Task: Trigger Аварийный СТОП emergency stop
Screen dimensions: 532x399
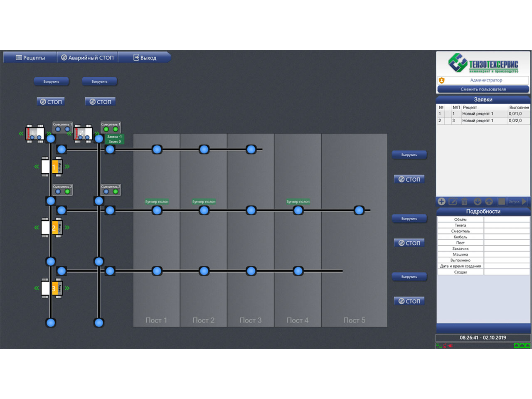Action: (87, 58)
